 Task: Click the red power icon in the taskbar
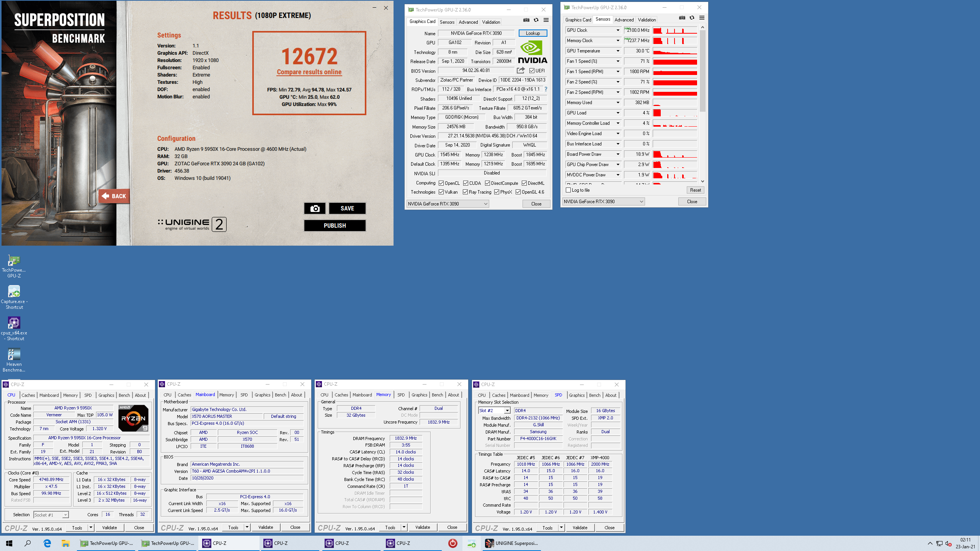453,543
